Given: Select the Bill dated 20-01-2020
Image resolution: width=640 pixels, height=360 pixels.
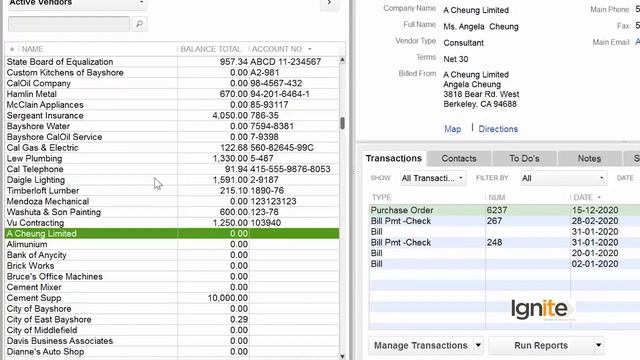Looking at the screenshot, I should click(x=504, y=253).
